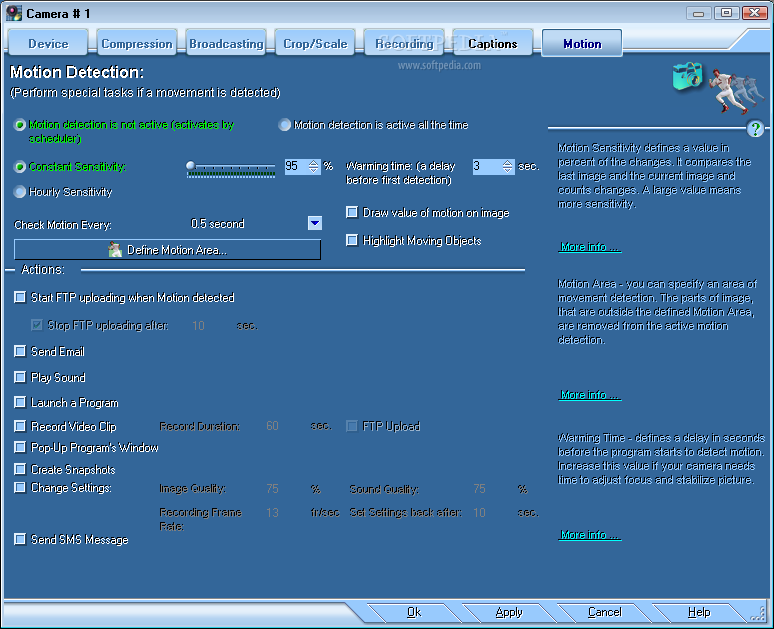This screenshot has width=774, height=629.
Task: Check Record Video Clip action
Action: (20, 426)
